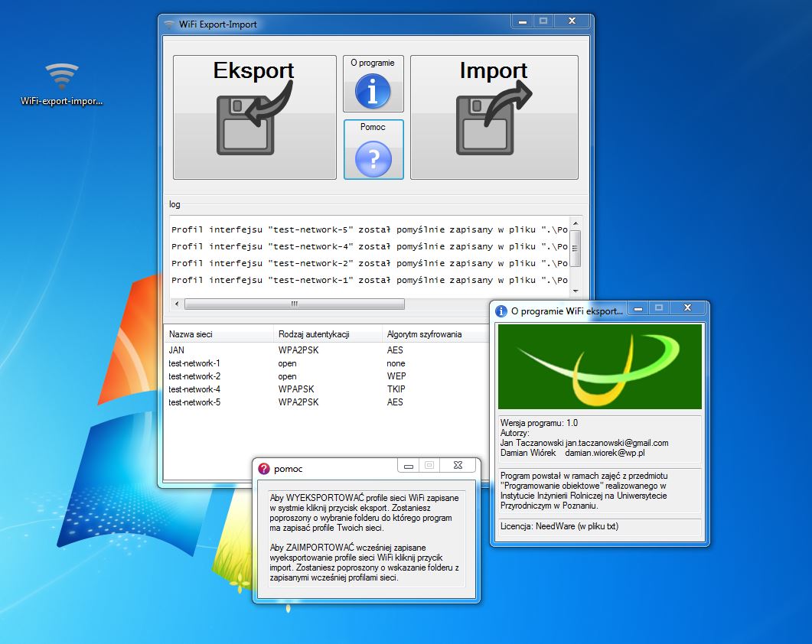The width and height of the screenshot is (812, 644).
Task: Minimize the pomoc help window
Action: pyautogui.click(x=409, y=465)
